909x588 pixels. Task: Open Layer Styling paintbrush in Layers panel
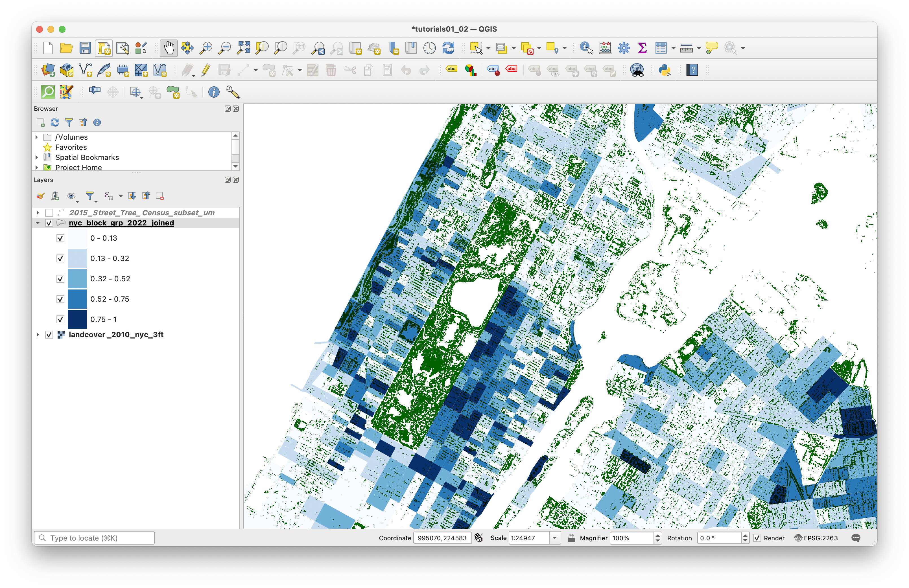pos(40,196)
